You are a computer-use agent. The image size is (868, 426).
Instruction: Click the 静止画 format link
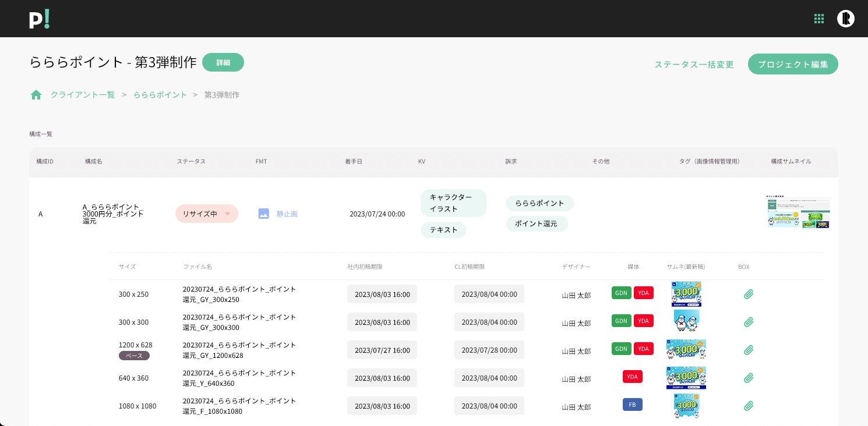click(x=287, y=214)
